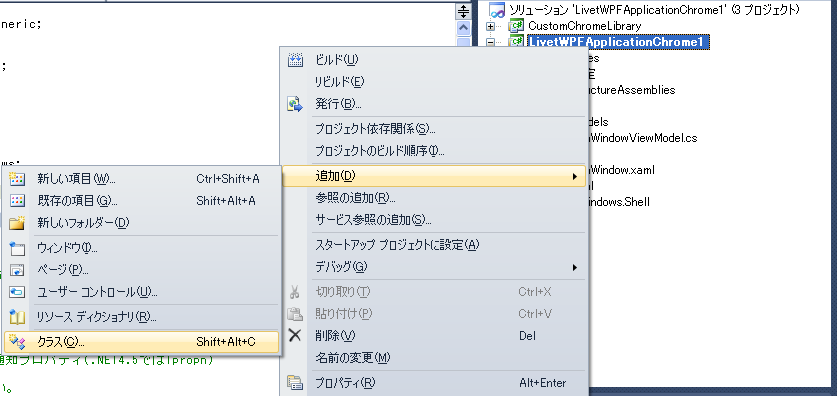This screenshot has width=837, height=396.
Task: Click the Publish (発行) icon
Action: click(x=295, y=104)
